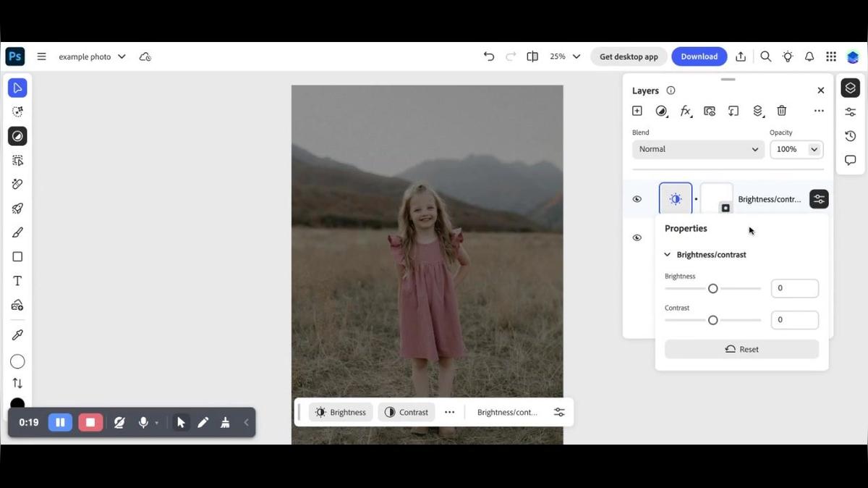Click Contrast in the contextual bar
Image resolution: width=868 pixels, height=488 pixels.
point(406,412)
